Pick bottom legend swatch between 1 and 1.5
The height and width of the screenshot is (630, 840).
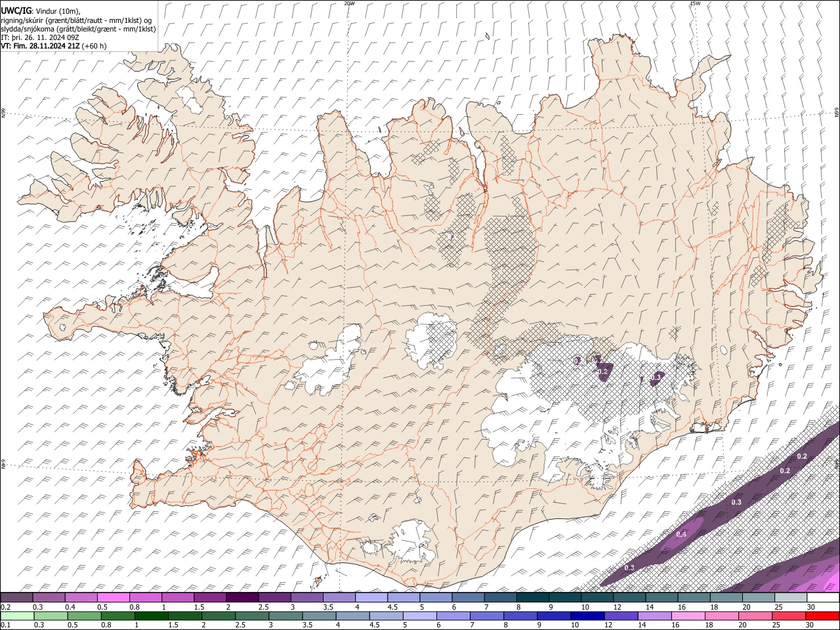(151, 616)
